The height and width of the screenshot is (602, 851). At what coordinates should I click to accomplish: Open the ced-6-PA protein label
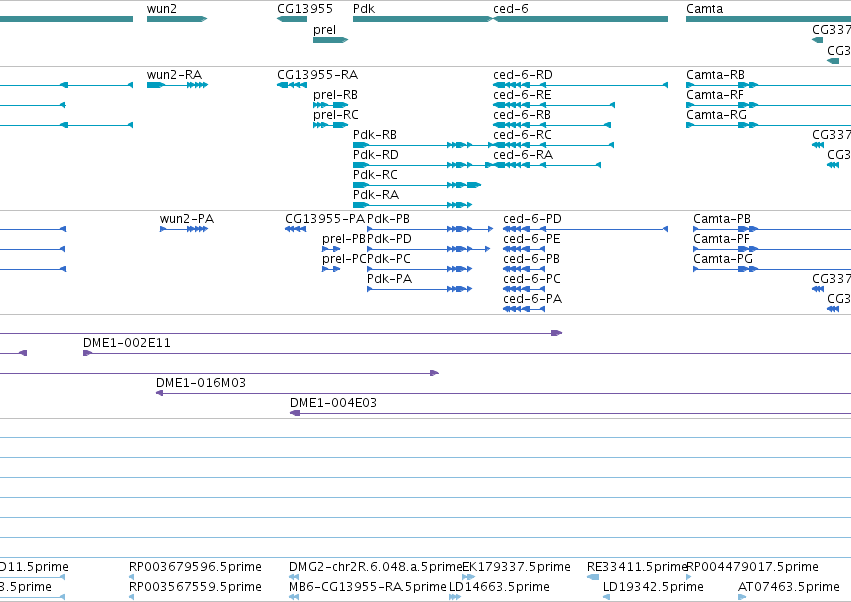click(x=532, y=299)
